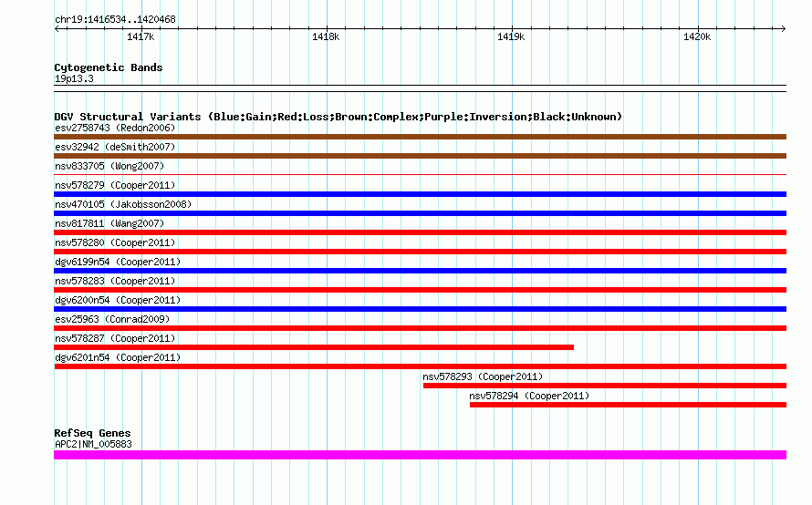This screenshot has width=812, height=505.
Task: Select the blue dgv6200n54 gain bar
Action: point(420,309)
